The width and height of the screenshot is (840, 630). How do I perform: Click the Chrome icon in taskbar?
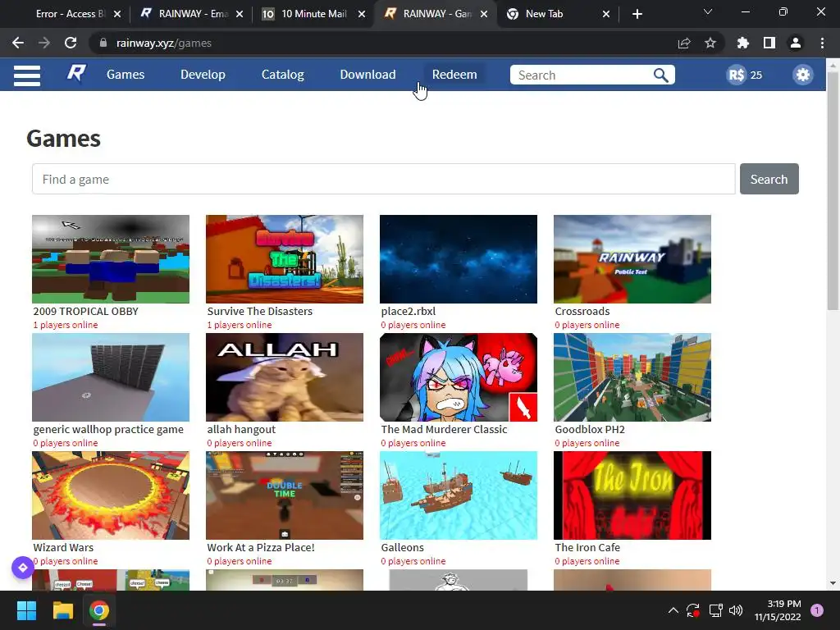[99, 610]
